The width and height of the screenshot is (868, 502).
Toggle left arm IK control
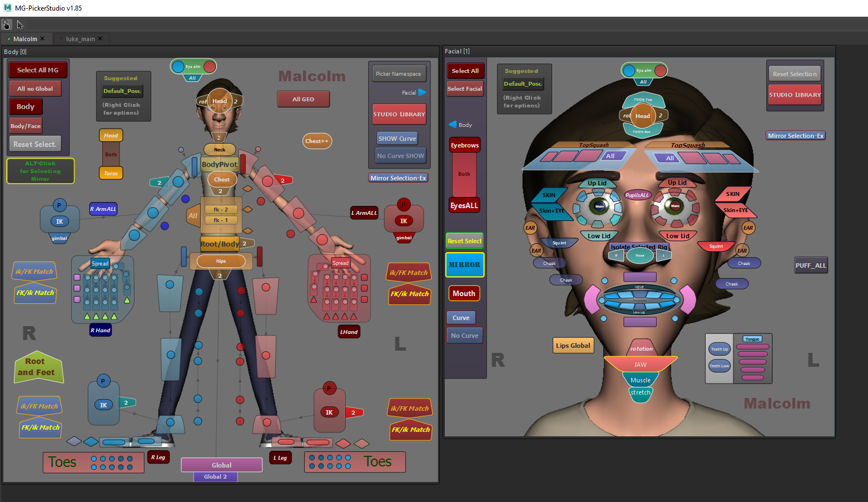pyautogui.click(x=404, y=221)
